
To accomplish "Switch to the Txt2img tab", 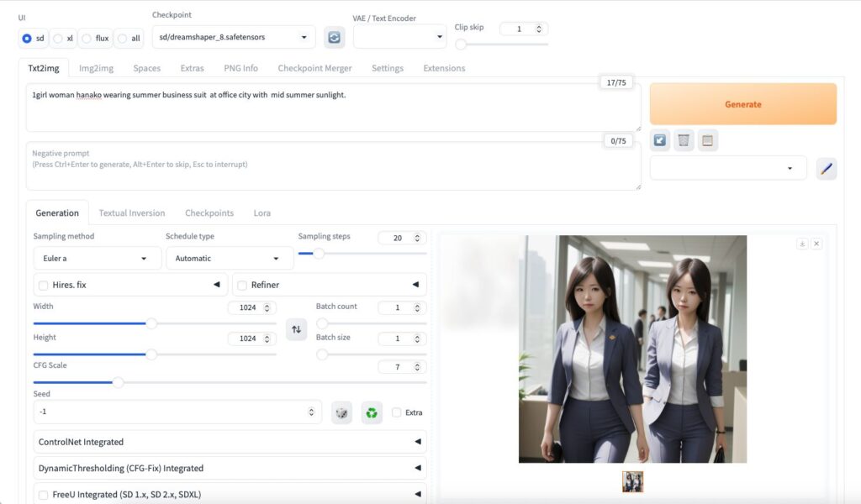I will click(44, 69).
